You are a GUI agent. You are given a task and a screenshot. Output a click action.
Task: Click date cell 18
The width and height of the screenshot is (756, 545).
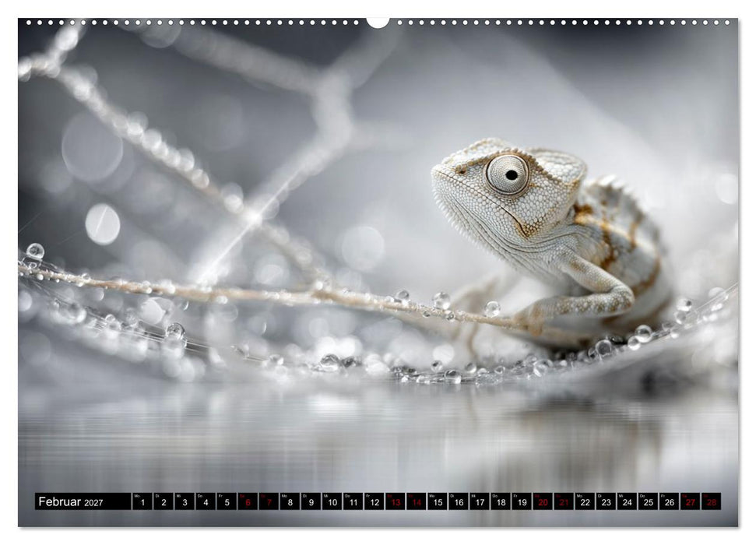pos(501,501)
